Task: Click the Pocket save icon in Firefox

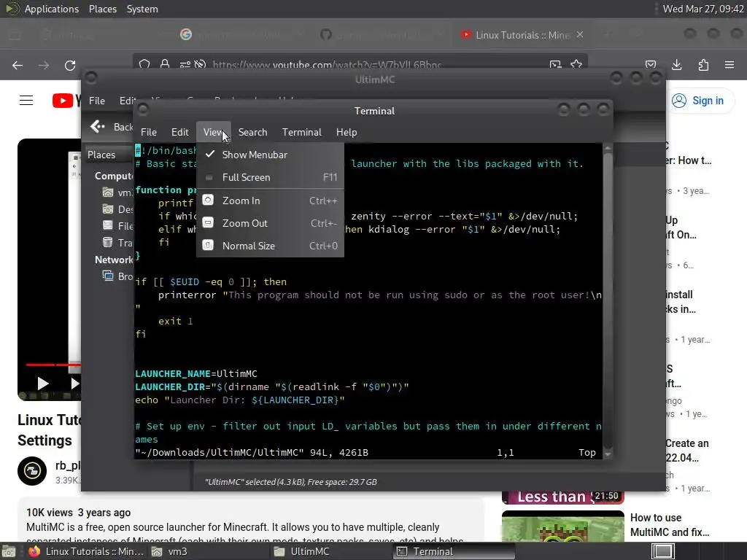Action: [x=651, y=65]
